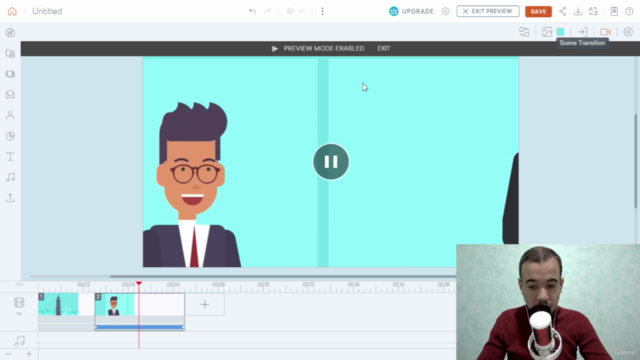Open the charts pie icon in sidebar
Screen dimensions: 640x360
click(x=10, y=136)
